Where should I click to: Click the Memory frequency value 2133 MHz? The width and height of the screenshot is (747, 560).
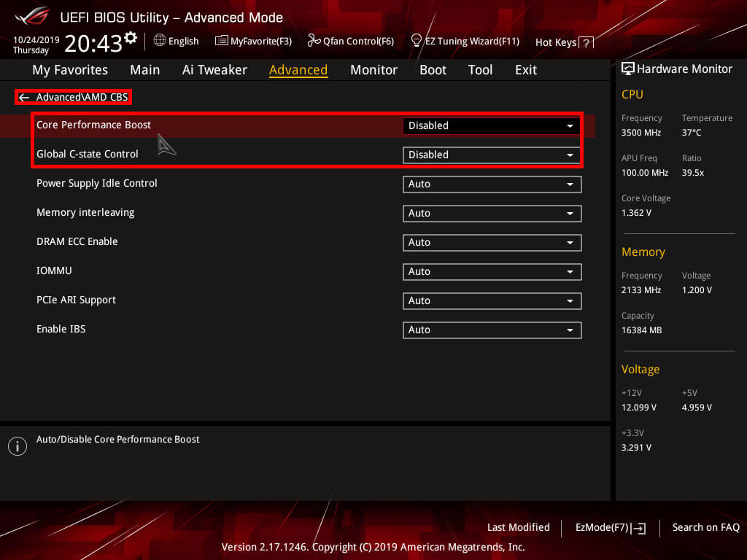click(x=640, y=290)
